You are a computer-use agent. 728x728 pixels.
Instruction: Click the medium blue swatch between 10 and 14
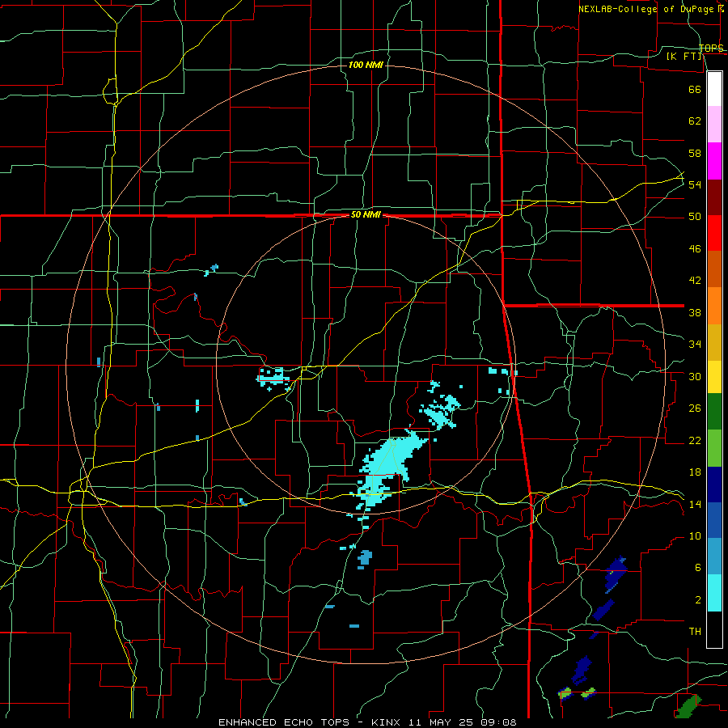tap(714, 520)
